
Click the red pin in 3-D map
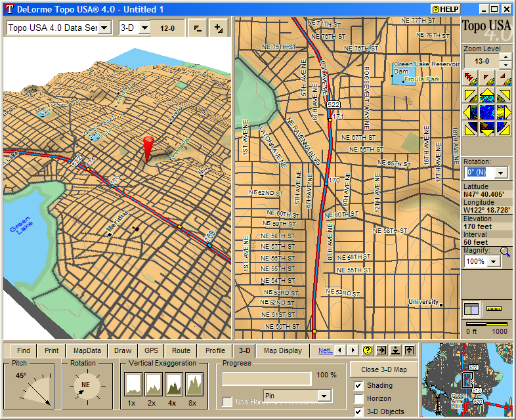(148, 150)
